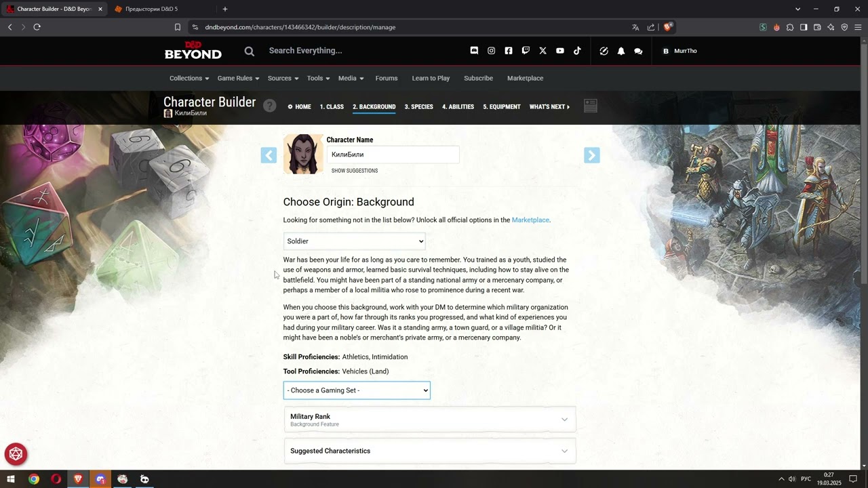Screen dimensions: 868x488
Task: Open the browser extensions puzzle icon
Action: point(790,27)
